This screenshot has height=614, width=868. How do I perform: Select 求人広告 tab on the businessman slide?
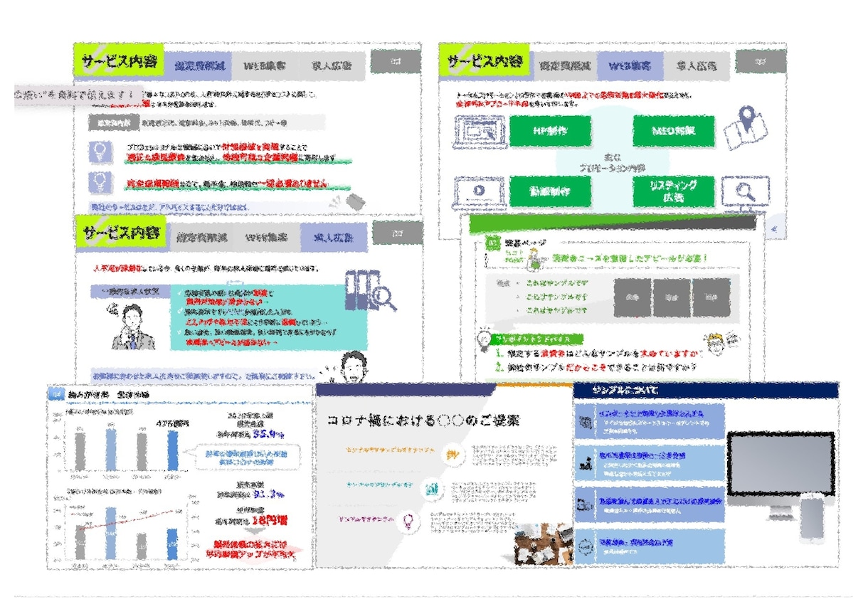click(334, 237)
